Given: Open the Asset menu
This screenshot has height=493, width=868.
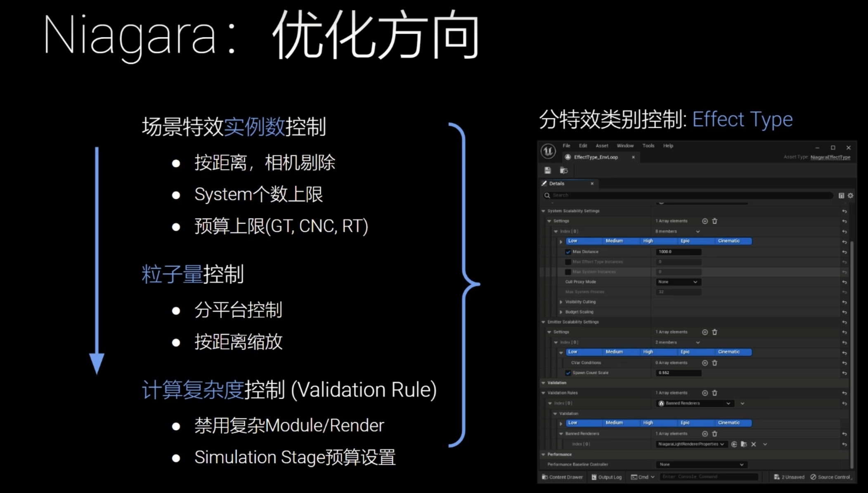Looking at the screenshot, I should tap(602, 146).
